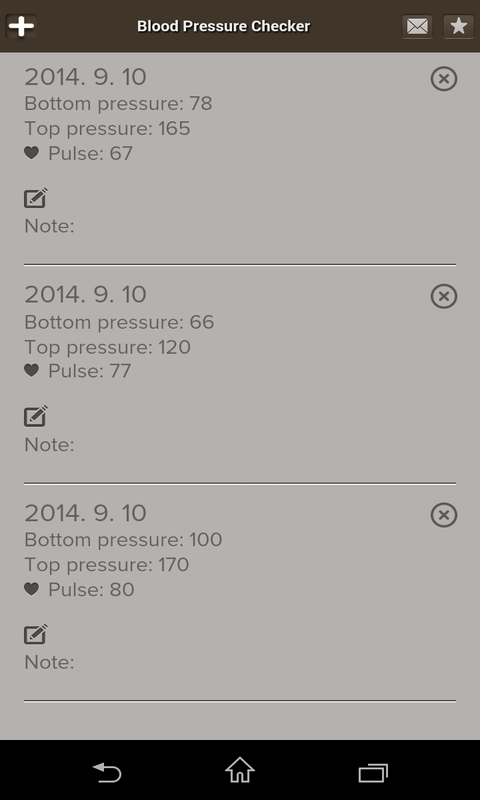Tap the star favorite icon
This screenshot has width=480, height=800.
click(459, 26)
